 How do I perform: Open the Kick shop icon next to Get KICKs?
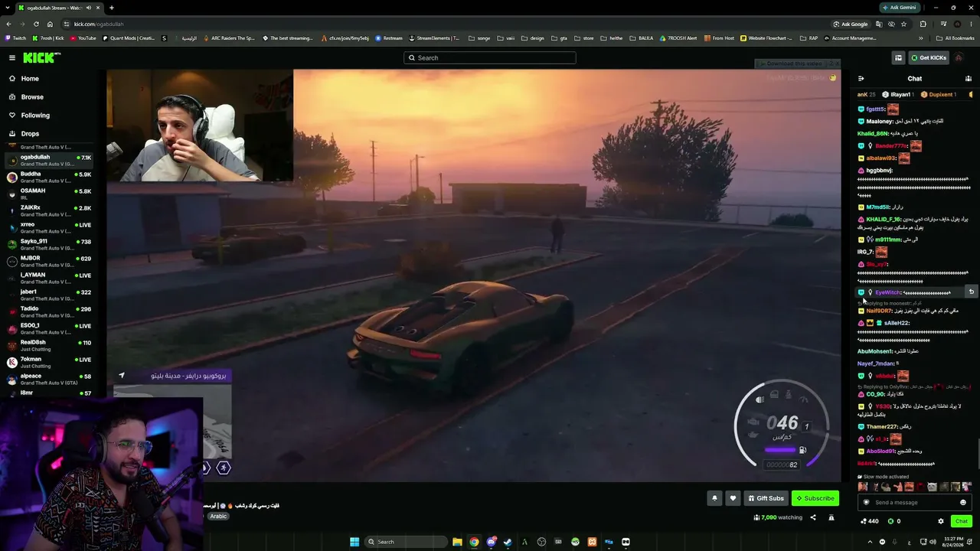click(898, 57)
